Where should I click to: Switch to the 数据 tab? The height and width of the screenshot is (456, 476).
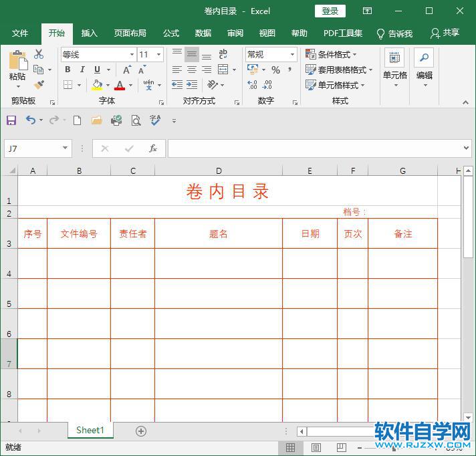tap(203, 33)
